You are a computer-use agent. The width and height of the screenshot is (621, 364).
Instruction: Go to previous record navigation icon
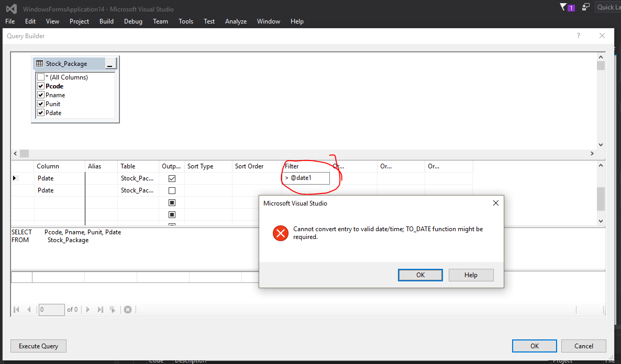(x=29, y=310)
